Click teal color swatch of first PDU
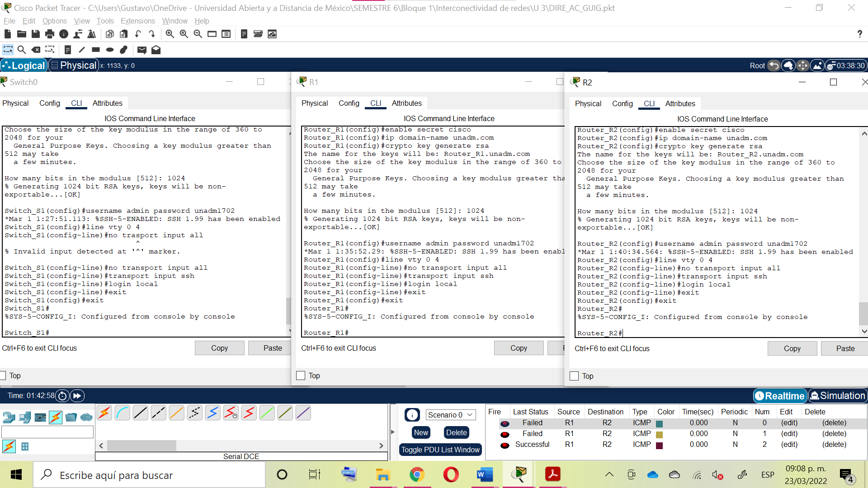Viewport: 868px width, 488px height. coord(659,423)
